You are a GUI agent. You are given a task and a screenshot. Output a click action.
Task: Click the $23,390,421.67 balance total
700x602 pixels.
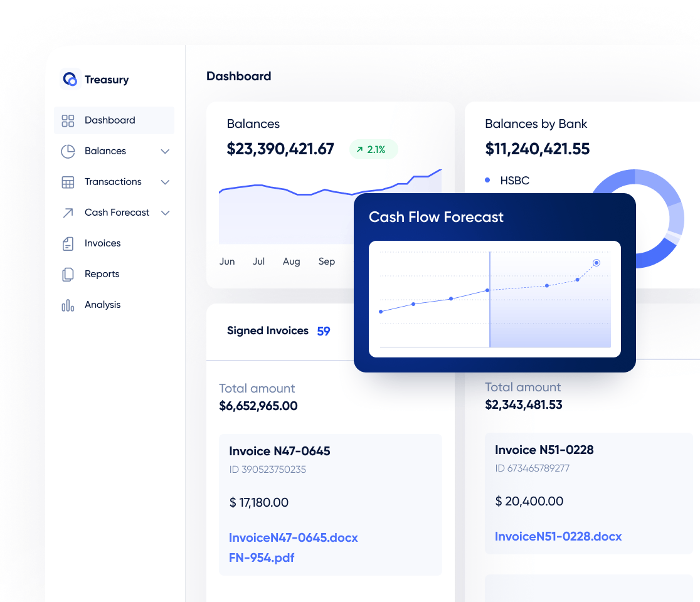280,149
